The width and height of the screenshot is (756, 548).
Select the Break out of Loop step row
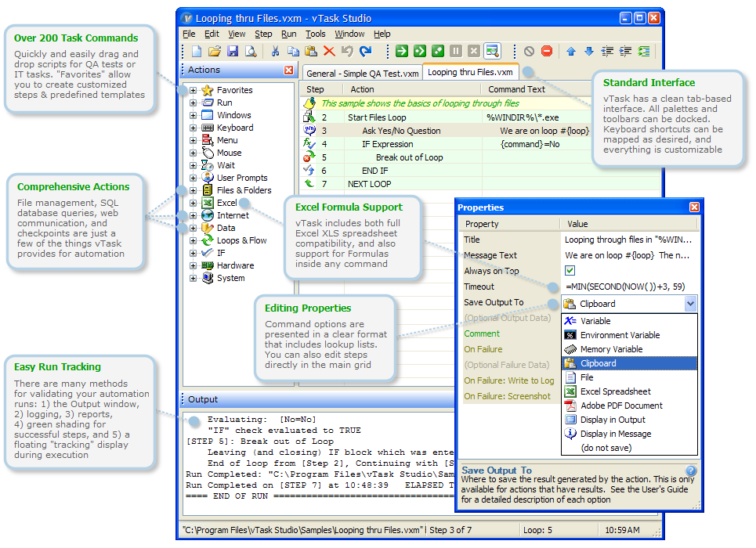[x=409, y=157]
